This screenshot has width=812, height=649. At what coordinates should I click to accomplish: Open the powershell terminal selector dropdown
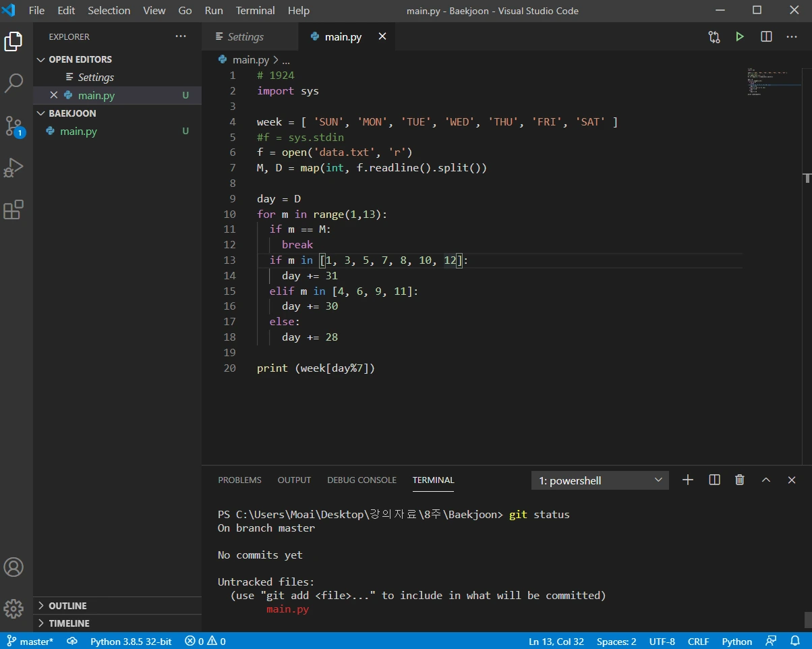click(x=600, y=480)
